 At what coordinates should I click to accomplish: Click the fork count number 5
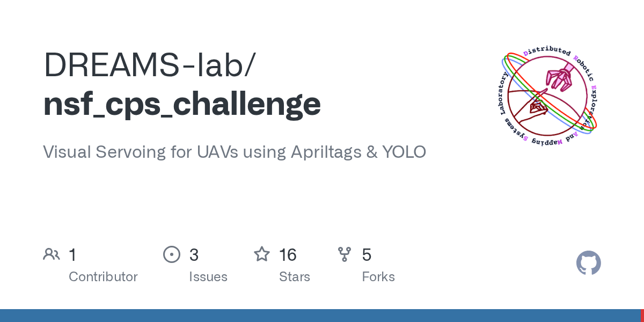pos(367,255)
